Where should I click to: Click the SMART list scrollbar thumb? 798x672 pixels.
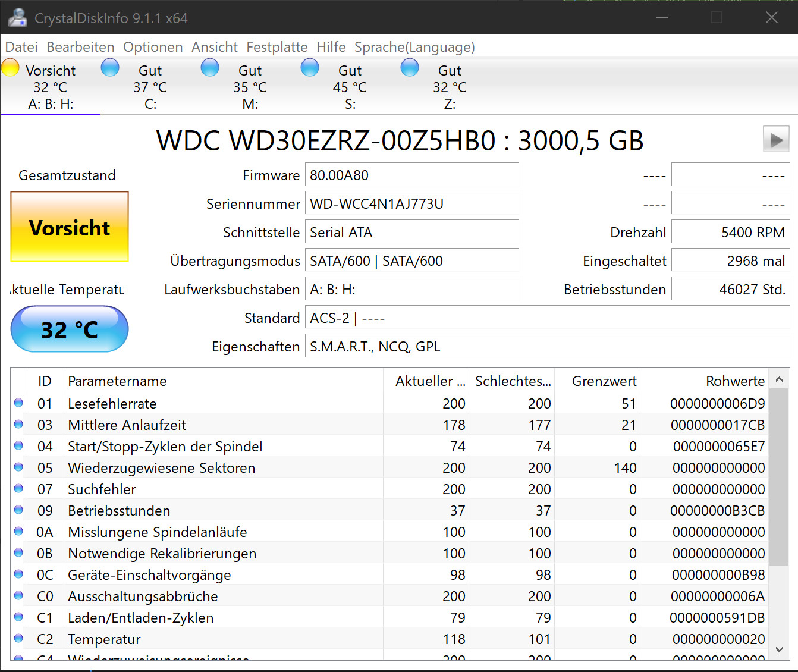779,477
